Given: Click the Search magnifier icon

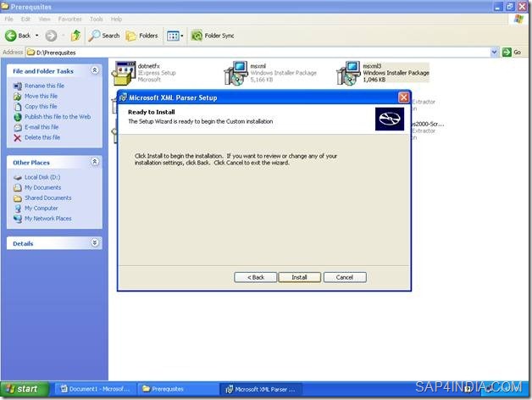Looking at the screenshot, I should coord(94,36).
